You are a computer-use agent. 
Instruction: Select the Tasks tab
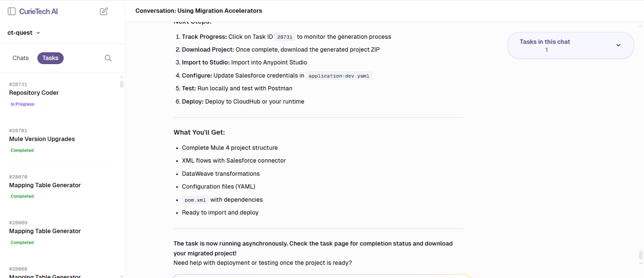[50, 58]
